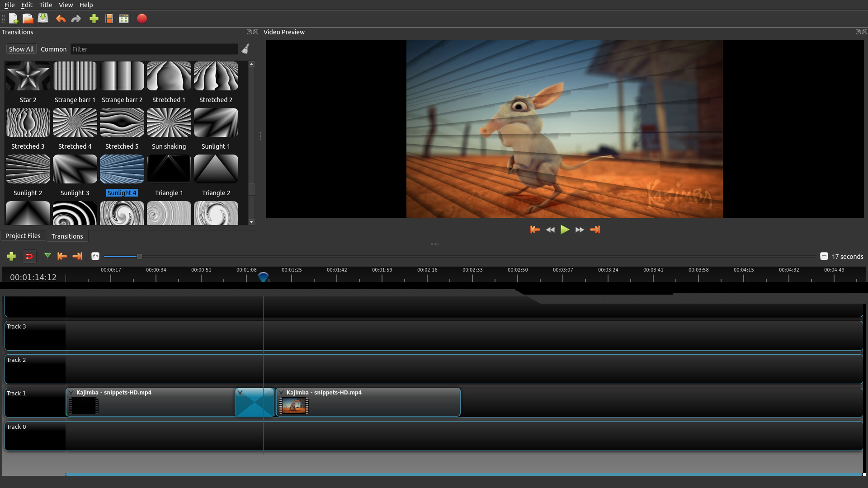Fast forward the video preview

click(x=580, y=230)
